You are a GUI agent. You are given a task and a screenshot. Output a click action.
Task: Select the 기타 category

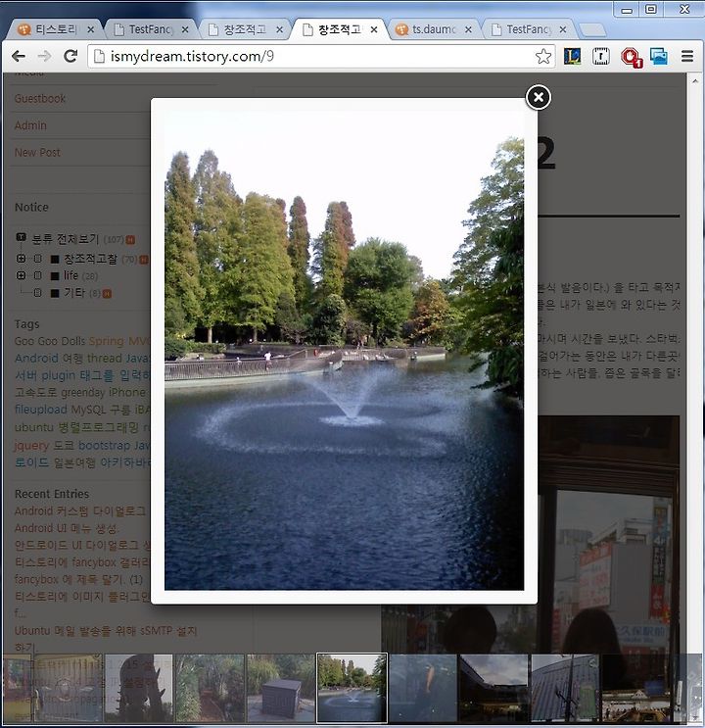(74, 293)
